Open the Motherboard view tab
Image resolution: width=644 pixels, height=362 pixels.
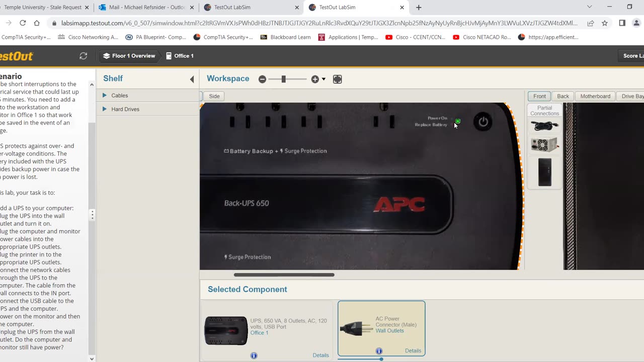pyautogui.click(x=595, y=96)
